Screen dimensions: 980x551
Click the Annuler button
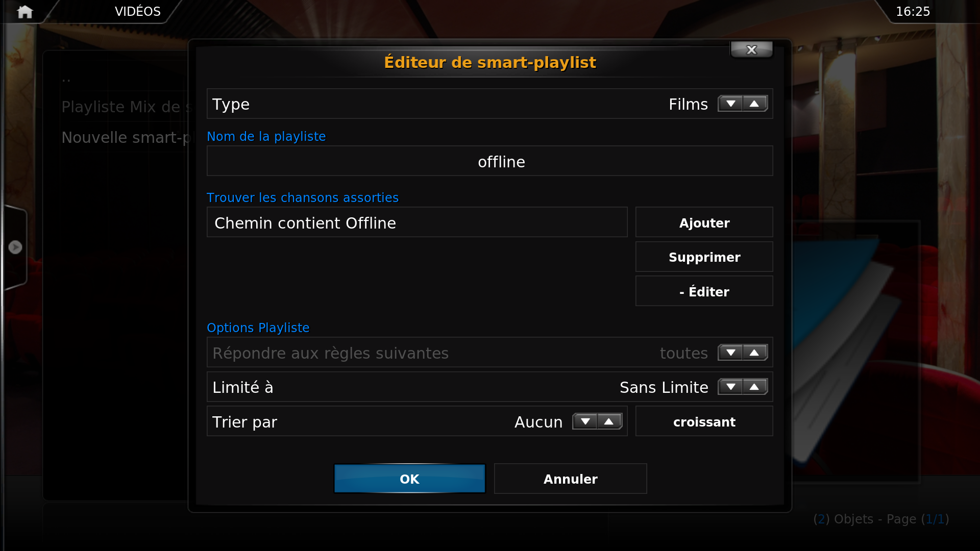tap(570, 479)
